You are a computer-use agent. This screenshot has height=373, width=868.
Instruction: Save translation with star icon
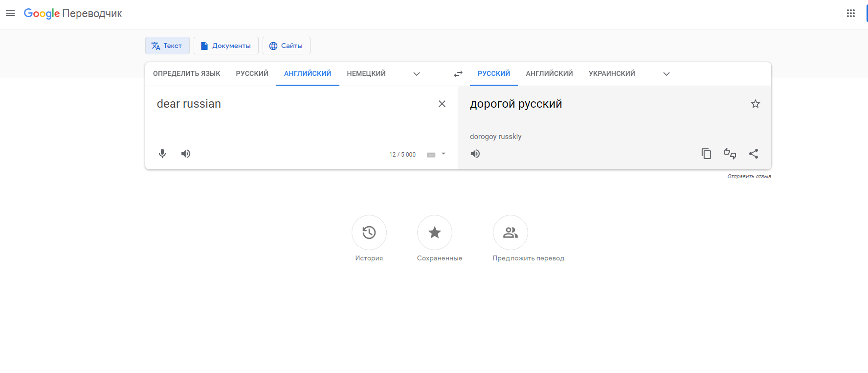[x=756, y=104]
